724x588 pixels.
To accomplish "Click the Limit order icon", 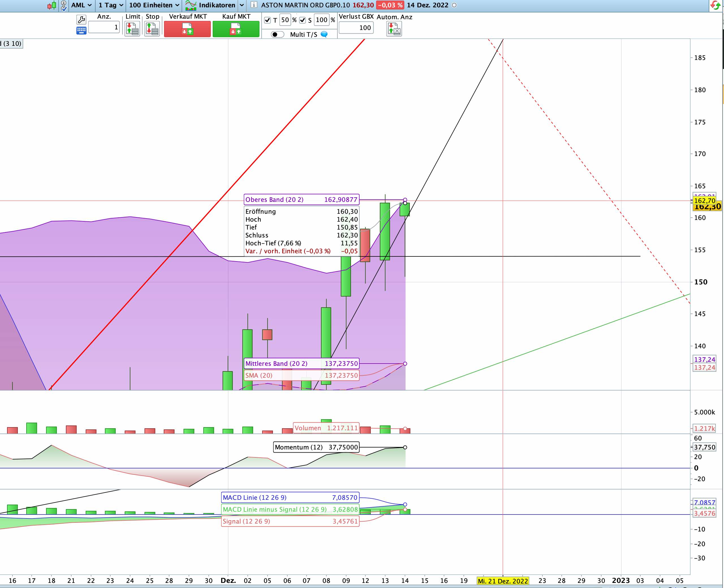I will pos(132,29).
